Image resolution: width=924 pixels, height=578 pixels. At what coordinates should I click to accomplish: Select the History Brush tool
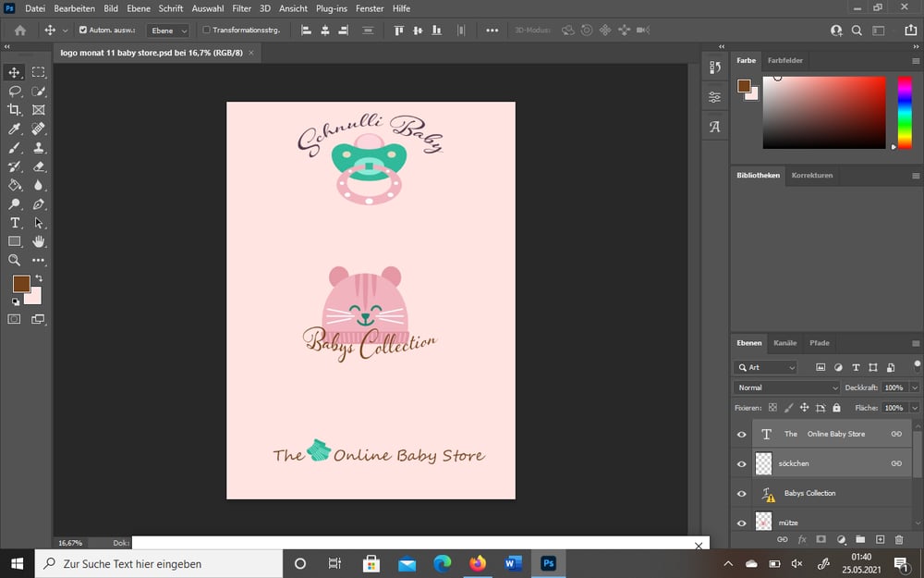tap(14, 166)
